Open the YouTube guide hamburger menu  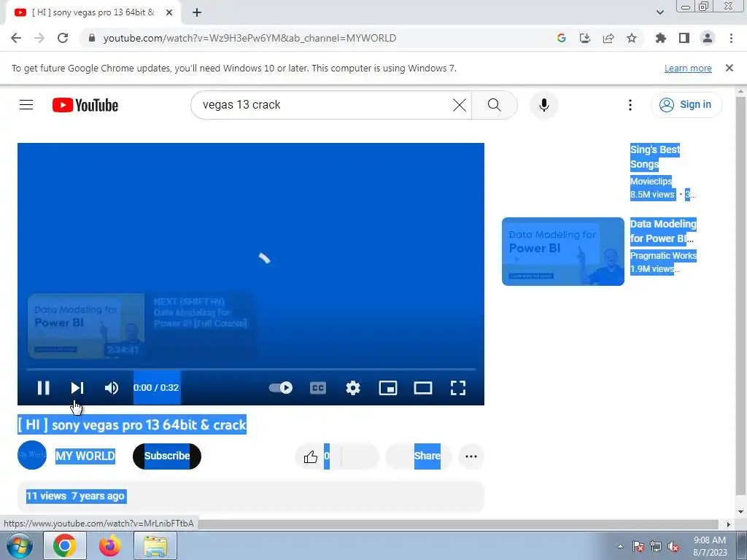[26, 105]
